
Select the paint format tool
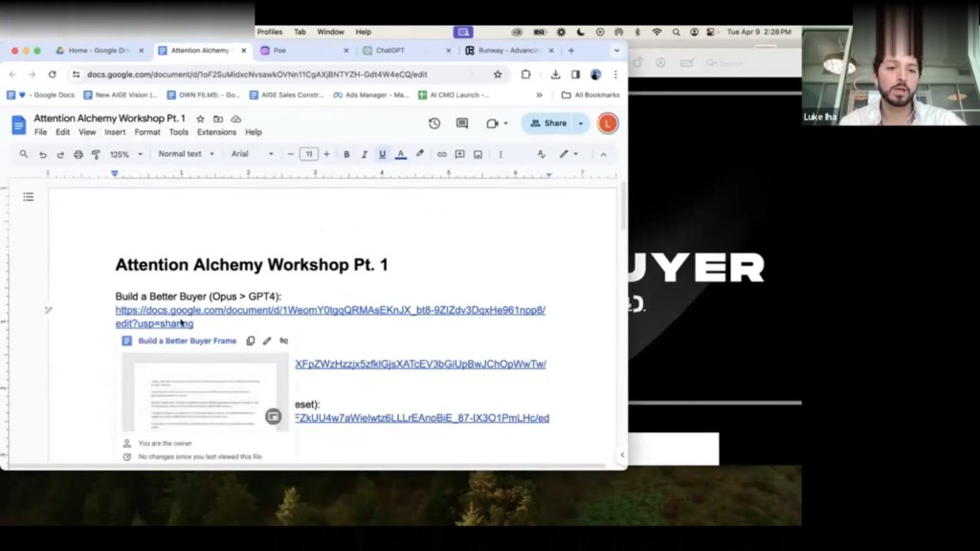[96, 154]
